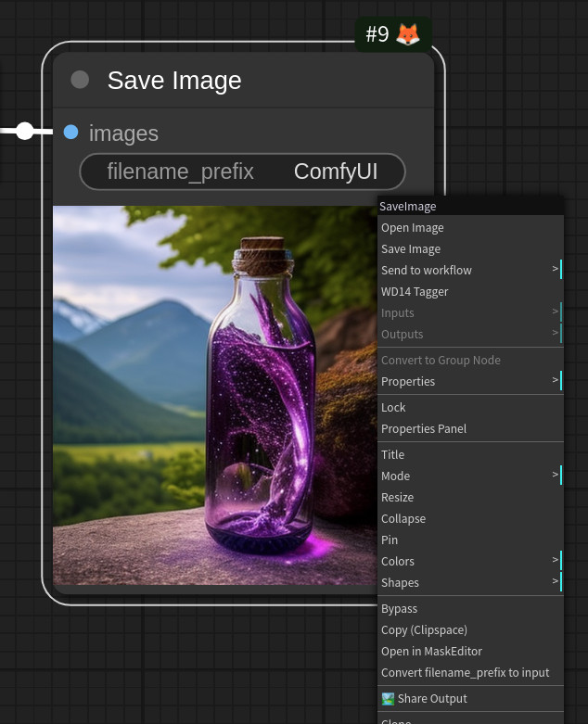Click the purple bottle preview image
The width and height of the screenshot is (588, 724).
coord(215,395)
